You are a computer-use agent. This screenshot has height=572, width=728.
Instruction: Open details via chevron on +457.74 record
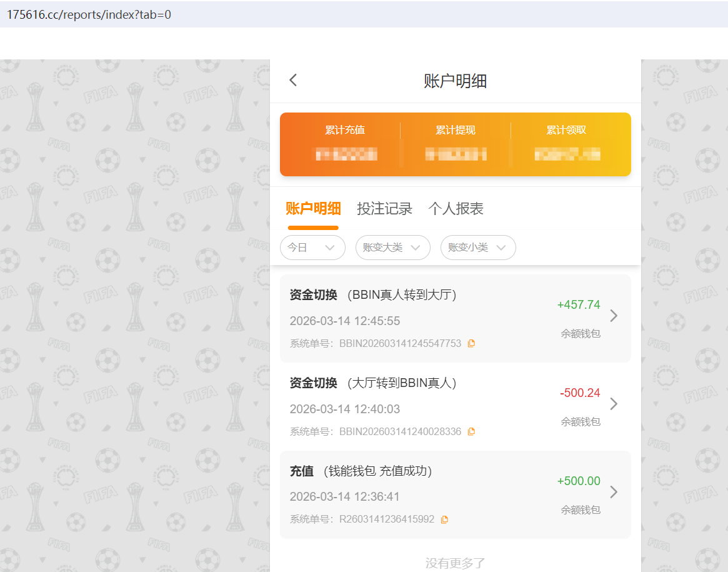614,316
